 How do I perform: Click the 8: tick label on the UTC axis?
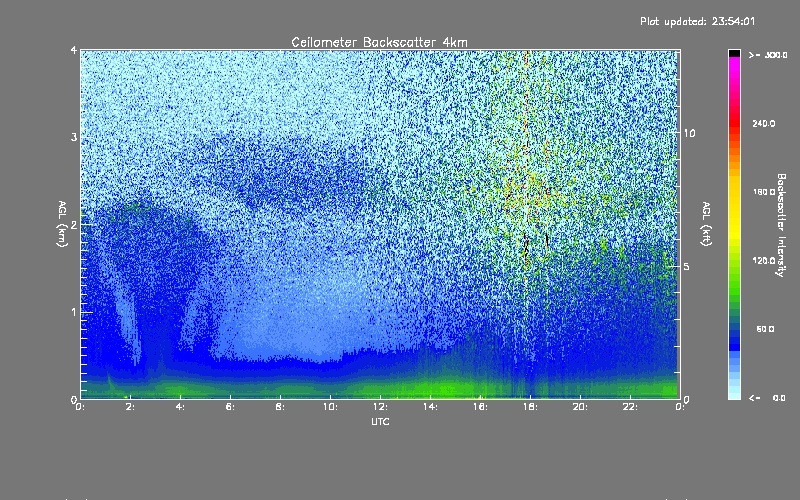coord(280,407)
